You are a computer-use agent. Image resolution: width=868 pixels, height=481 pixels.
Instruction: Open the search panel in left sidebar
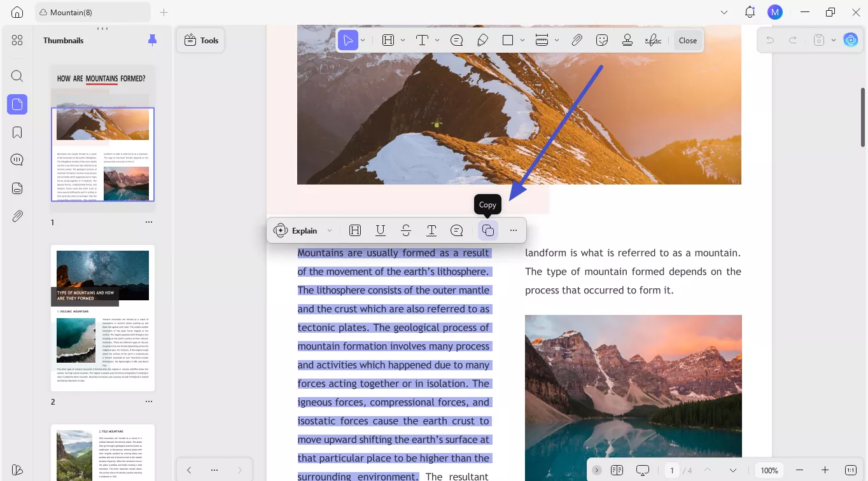[17, 76]
